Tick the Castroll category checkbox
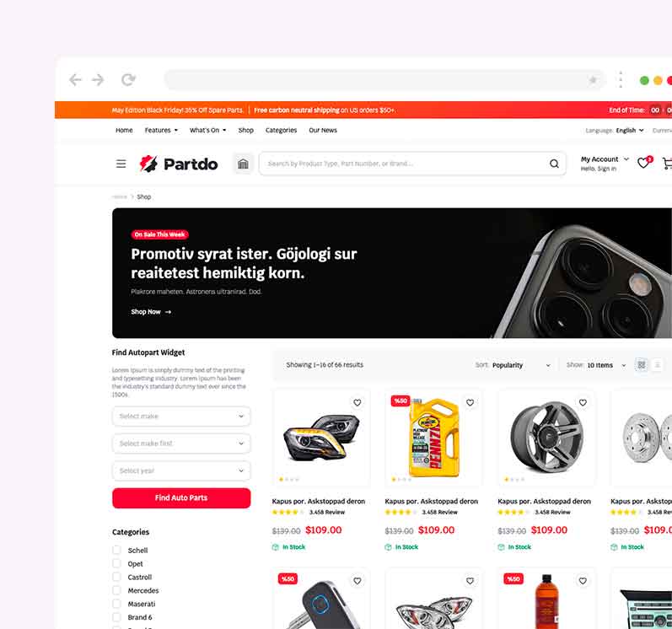Viewport: 672px width, 629px height. click(116, 577)
